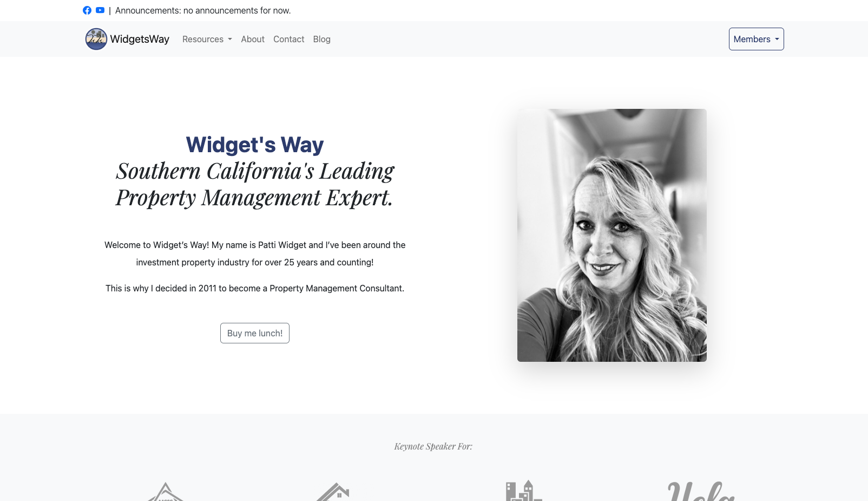Viewport: 868px width, 501px height.
Task: Open the Facebook page icon
Action: pos(87,10)
